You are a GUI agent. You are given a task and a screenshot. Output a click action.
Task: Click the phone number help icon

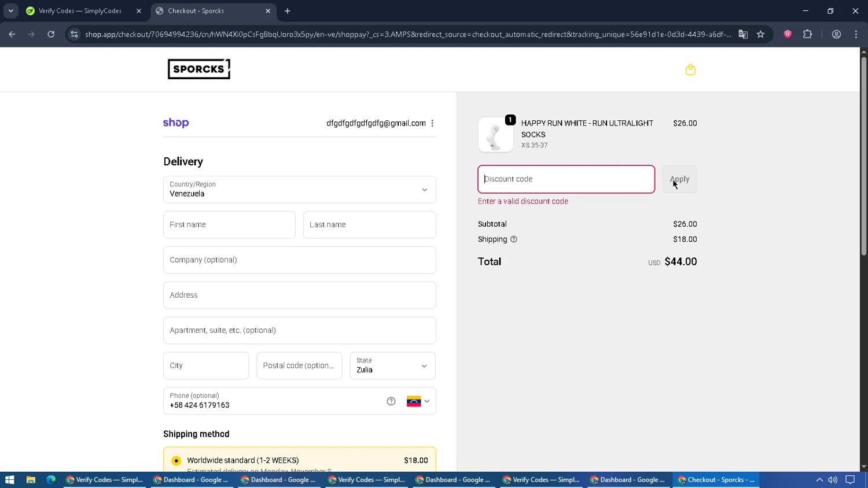coord(391,401)
